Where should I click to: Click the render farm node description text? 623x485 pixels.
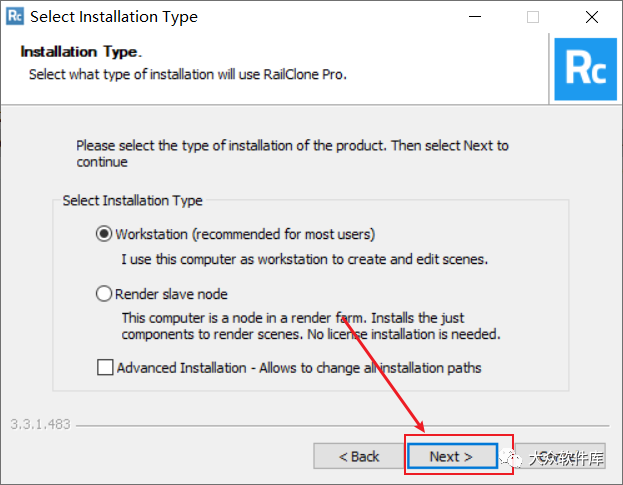[311, 326]
